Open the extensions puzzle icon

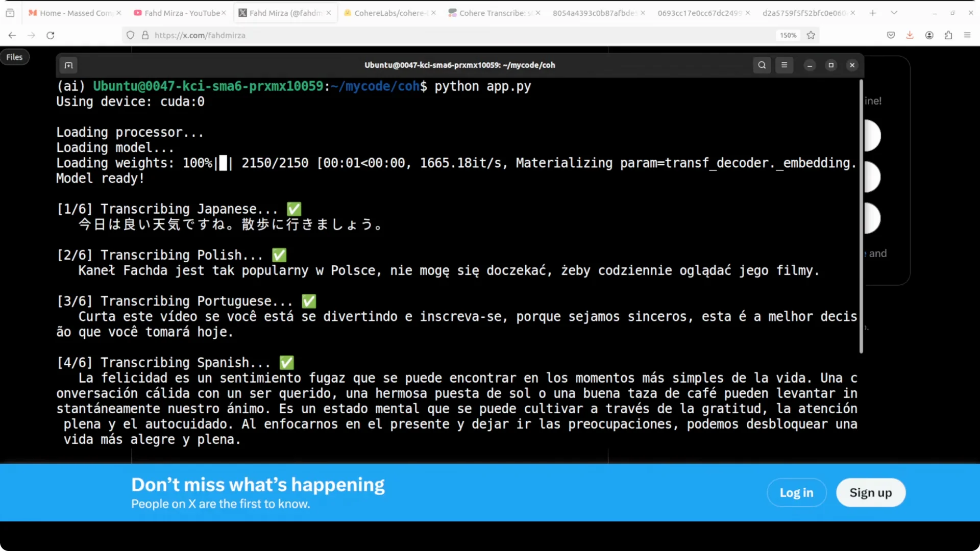pos(948,35)
